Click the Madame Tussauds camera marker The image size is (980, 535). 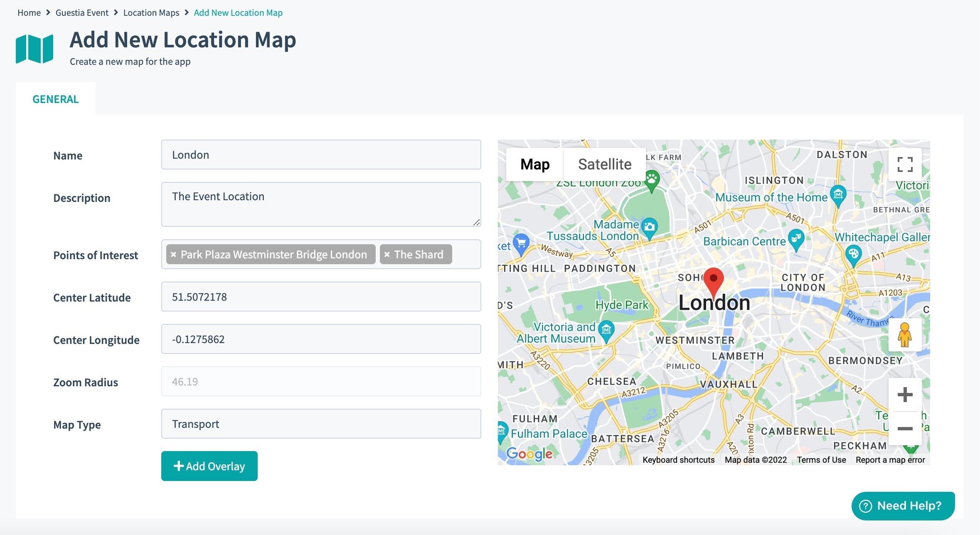coord(649,227)
